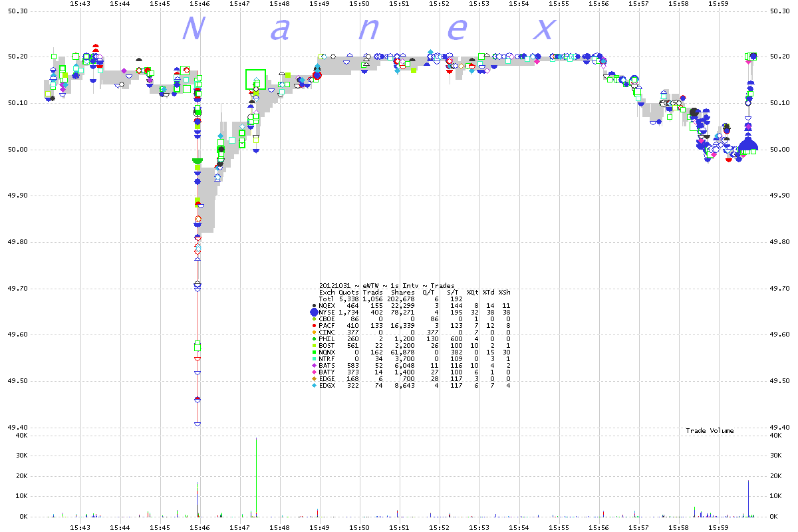
Task: Select the NQEX shares value '22,299'
Action: (x=402, y=305)
